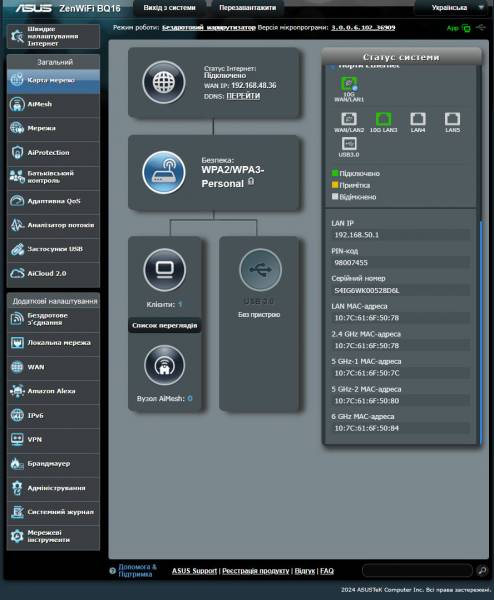Screen dimensions: 494x600
Task: Open Застосунки USB icon
Action: pyautogui.click(x=17, y=249)
